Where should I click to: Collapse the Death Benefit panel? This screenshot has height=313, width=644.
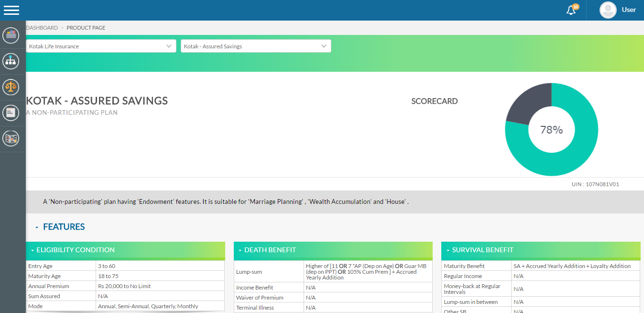(x=240, y=250)
